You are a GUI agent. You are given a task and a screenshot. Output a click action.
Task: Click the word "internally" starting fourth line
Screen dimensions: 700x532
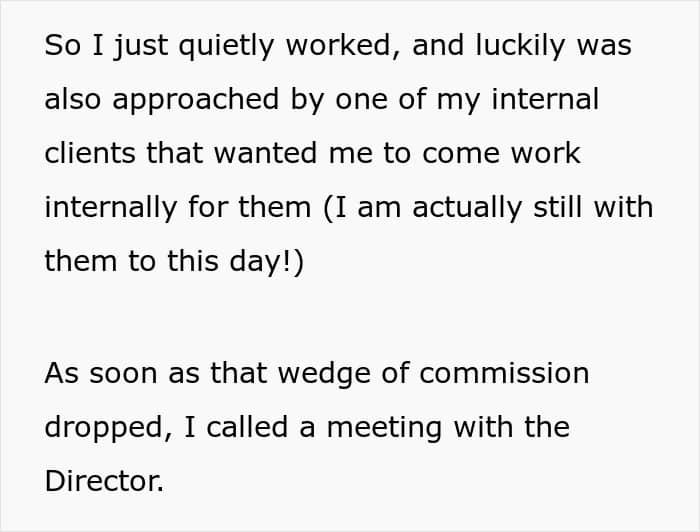pyautogui.click(x=111, y=208)
